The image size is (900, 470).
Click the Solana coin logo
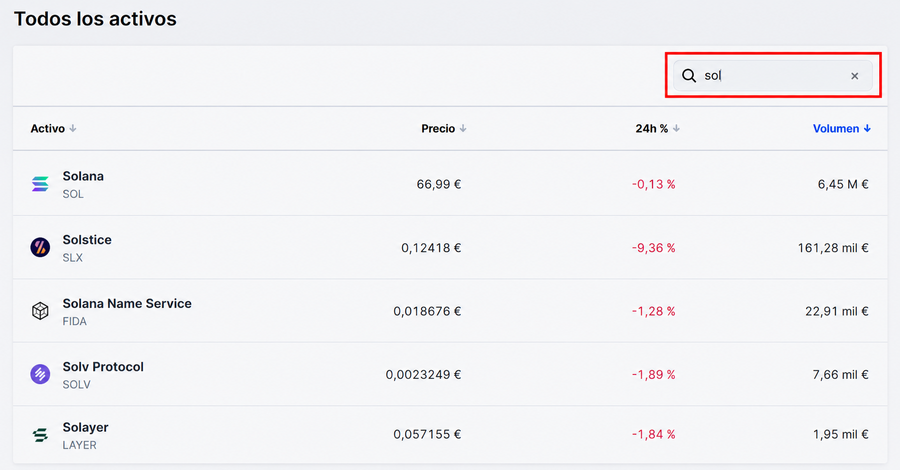[40, 184]
